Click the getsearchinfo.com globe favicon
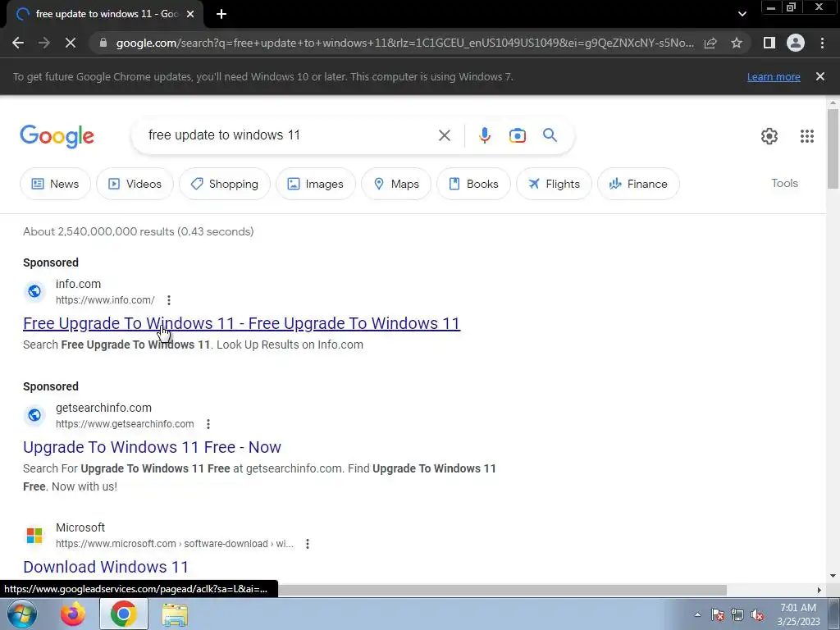This screenshot has height=630, width=840. pos(34,415)
